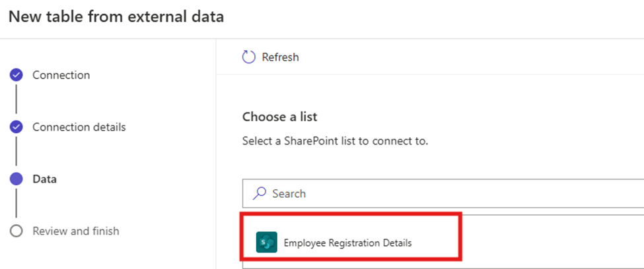Click the Connection step checkmark icon
This screenshot has width=644, height=269.
(17, 75)
